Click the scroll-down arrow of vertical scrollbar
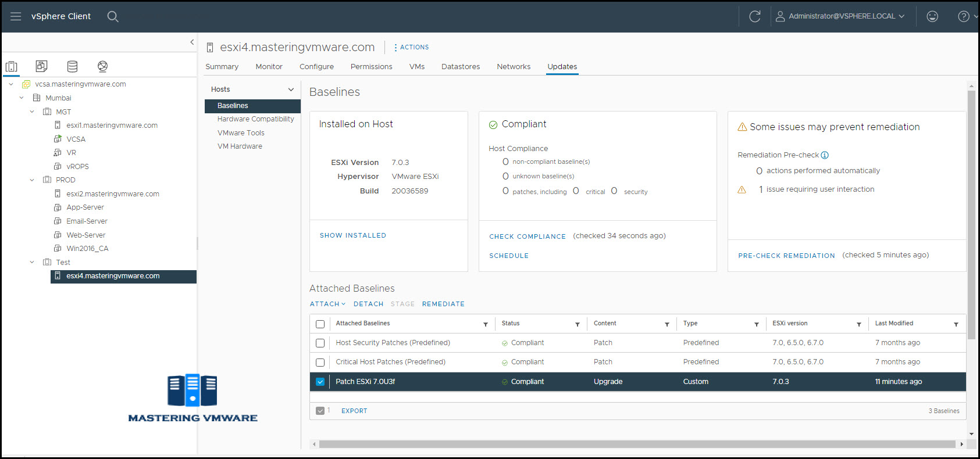The image size is (980, 459). (x=971, y=433)
